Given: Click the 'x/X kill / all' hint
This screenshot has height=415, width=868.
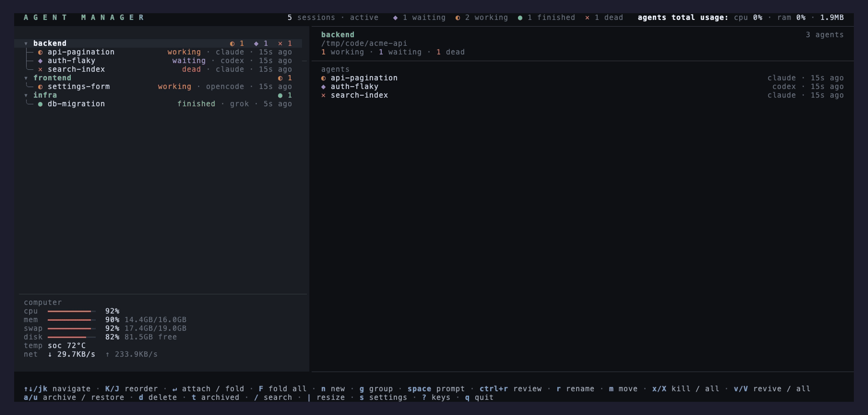Looking at the screenshot, I should click(685, 389).
